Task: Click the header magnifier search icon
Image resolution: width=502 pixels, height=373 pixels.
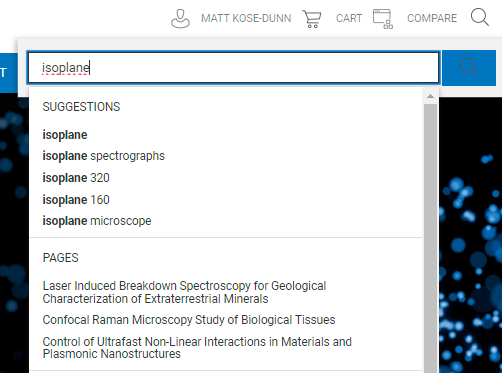Action: point(480,17)
